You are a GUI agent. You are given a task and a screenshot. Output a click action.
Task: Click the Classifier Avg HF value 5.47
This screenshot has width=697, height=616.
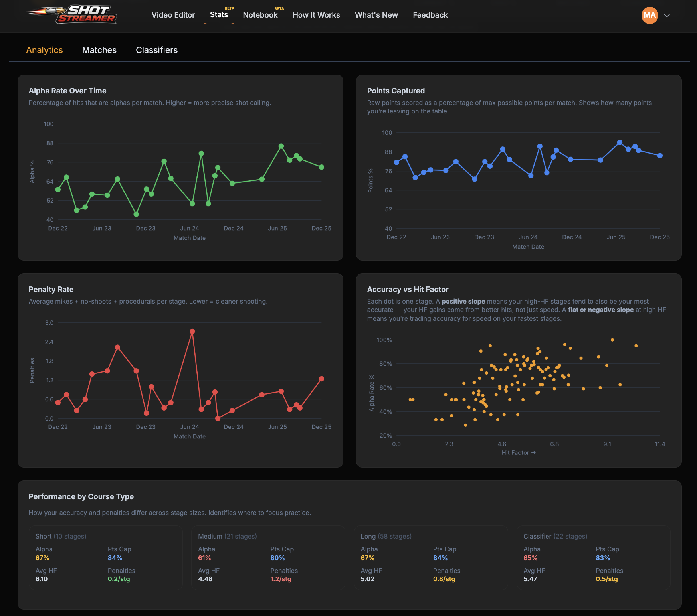tap(530, 579)
